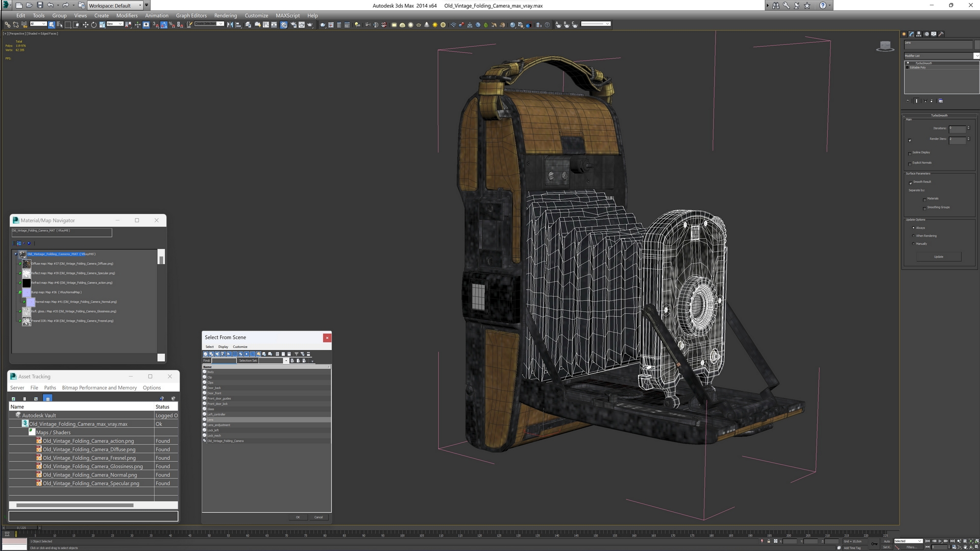Toggle the Explicit Normals checkbox
980x551 pixels.
(910, 164)
